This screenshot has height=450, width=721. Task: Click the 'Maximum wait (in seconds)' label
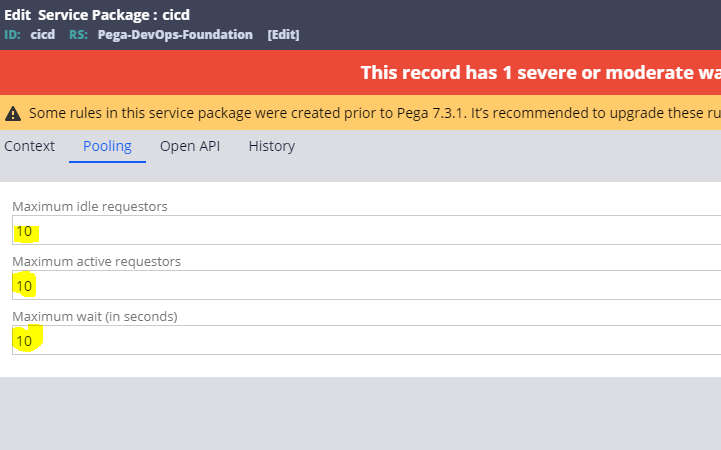tap(95, 317)
